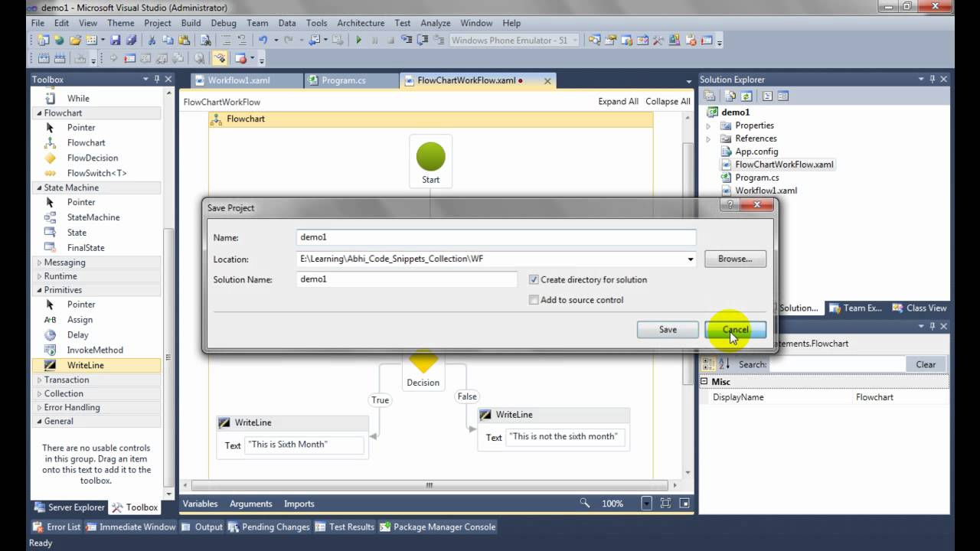Click the Open File folder icon
This screenshot has height=551, width=980.
[76, 40]
